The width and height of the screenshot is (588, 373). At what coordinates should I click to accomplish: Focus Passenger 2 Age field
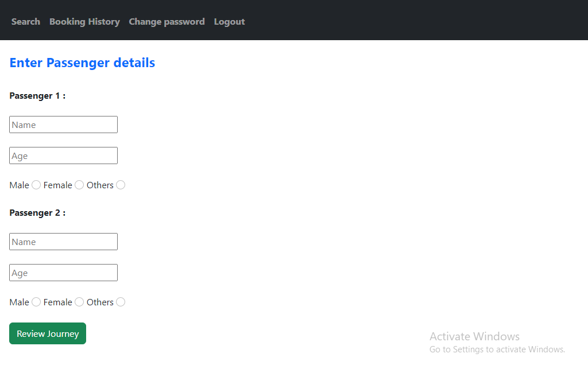pos(63,273)
